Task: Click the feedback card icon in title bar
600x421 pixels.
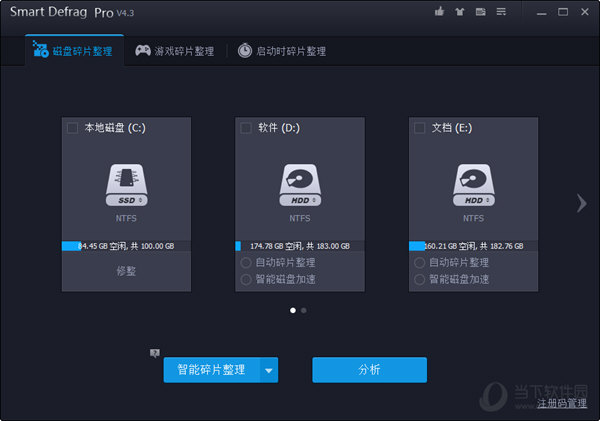Action: 481,12
